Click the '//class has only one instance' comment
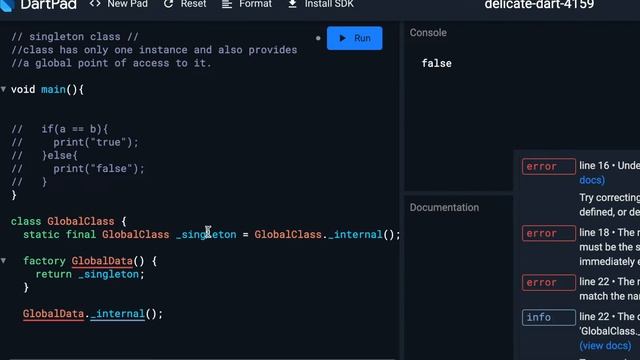Viewport: 640px width, 360px height. coord(154,50)
